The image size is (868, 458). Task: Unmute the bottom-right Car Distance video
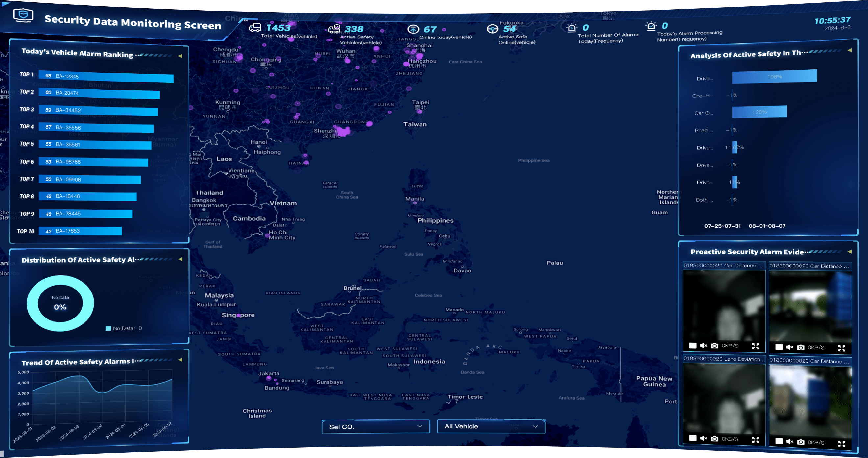coord(789,441)
